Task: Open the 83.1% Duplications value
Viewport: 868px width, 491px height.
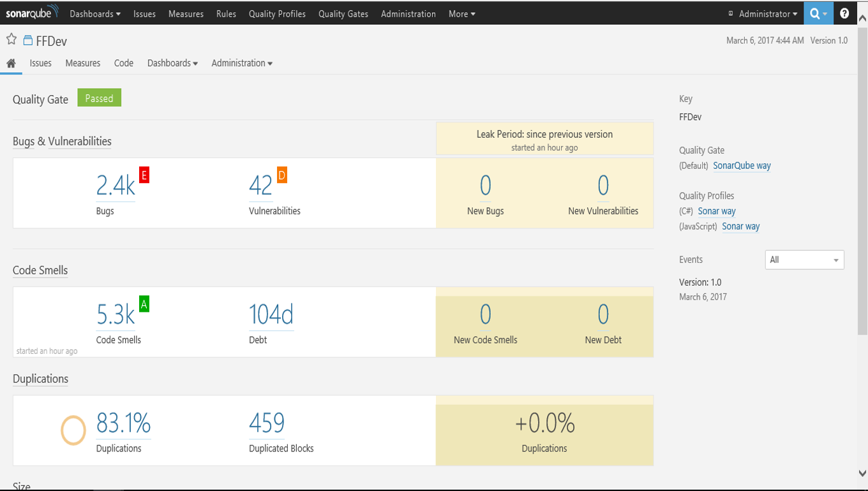Action: pos(123,423)
